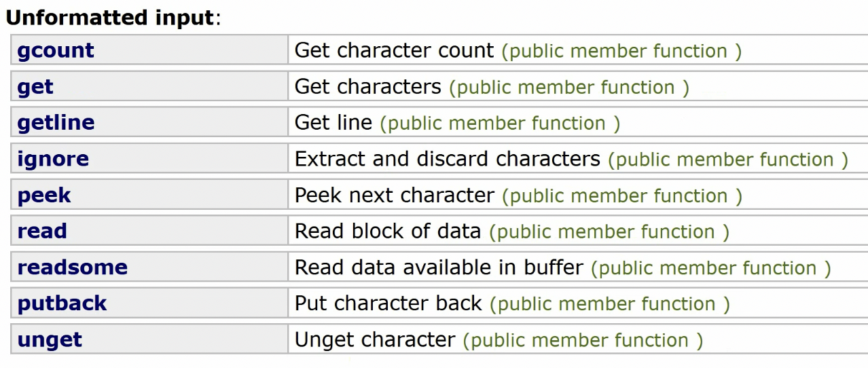Select the 'Unget character' description text

[374, 339]
